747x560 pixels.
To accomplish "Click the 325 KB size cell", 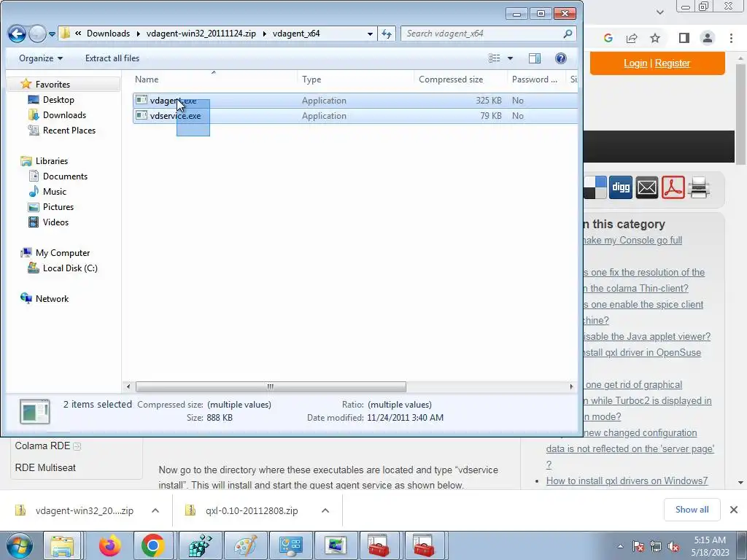I will pyautogui.click(x=488, y=101).
